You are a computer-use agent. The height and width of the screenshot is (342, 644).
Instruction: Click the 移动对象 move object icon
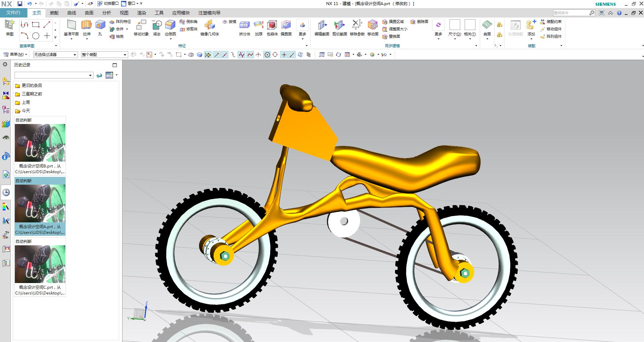click(x=141, y=25)
